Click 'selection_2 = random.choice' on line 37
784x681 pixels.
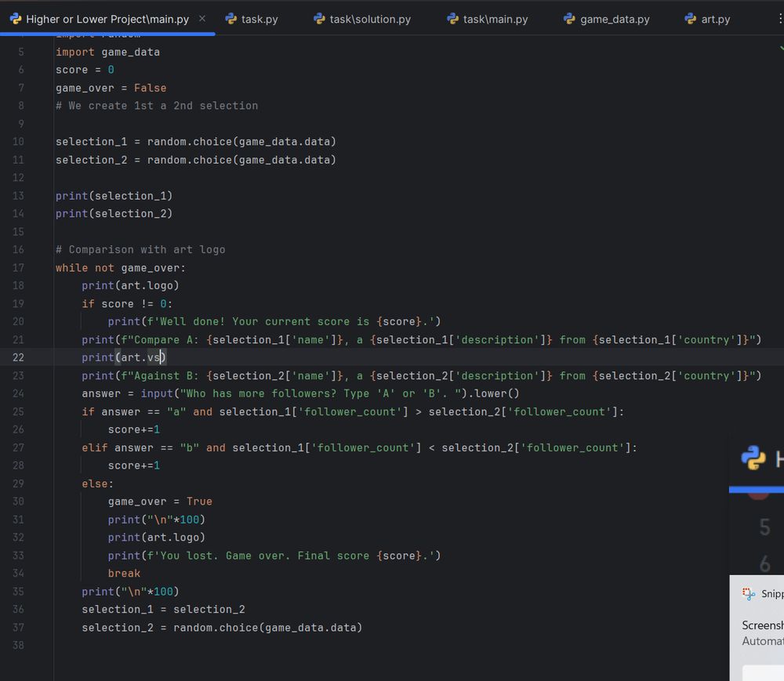pyautogui.click(x=222, y=628)
